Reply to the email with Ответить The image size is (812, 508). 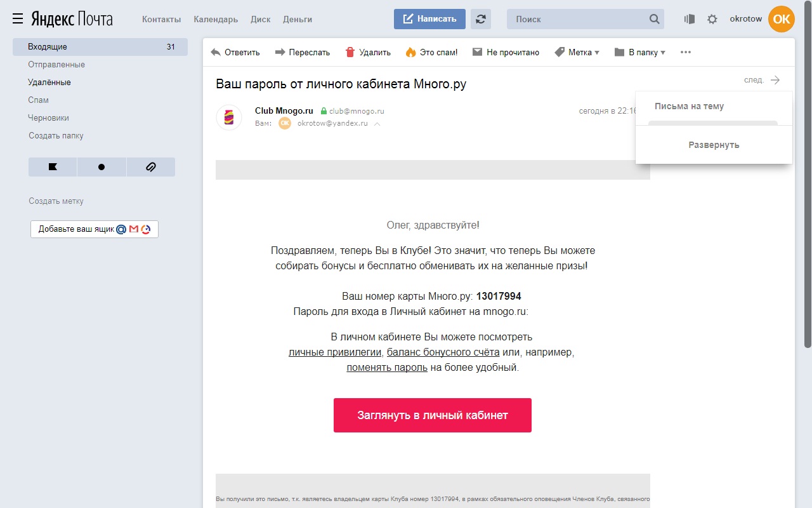[x=235, y=53]
